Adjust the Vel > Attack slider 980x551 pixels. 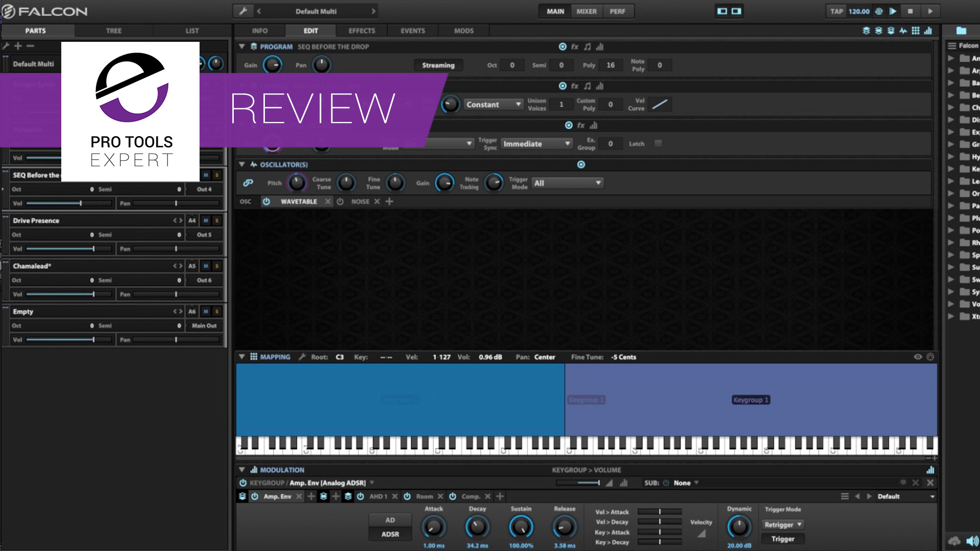(x=659, y=512)
